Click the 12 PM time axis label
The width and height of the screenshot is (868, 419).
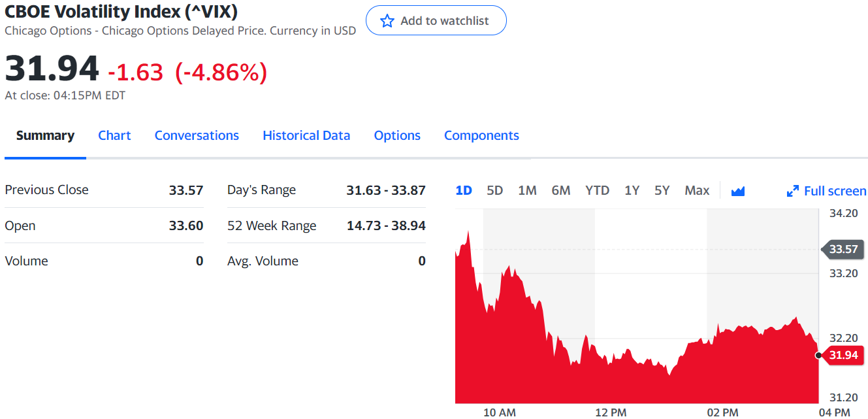(611, 412)
